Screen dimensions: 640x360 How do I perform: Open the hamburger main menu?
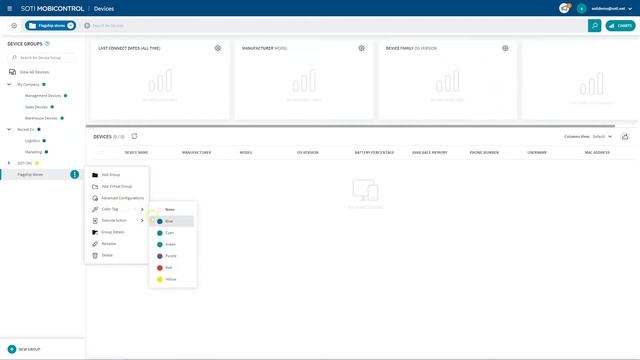(x=10, y=8)
